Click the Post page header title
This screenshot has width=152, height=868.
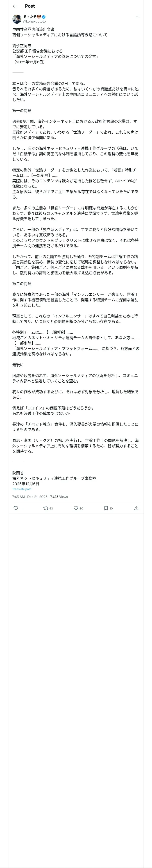30,6
